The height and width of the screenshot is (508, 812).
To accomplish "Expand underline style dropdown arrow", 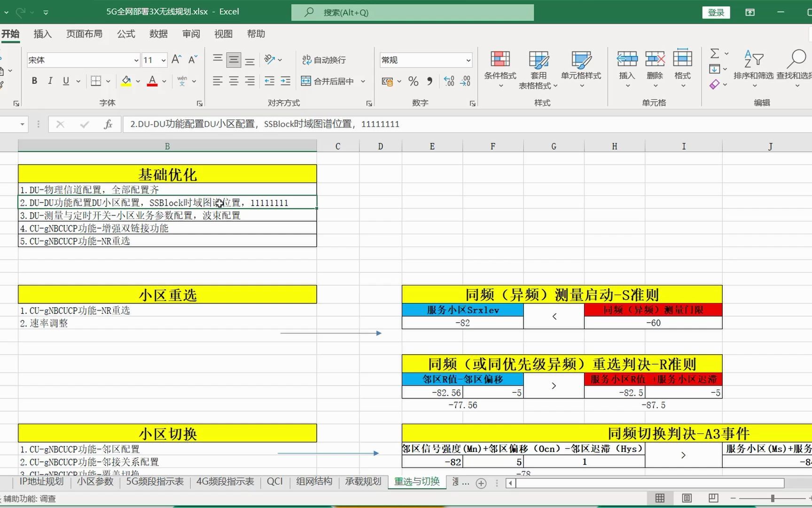I will click(x=78, y=81).
